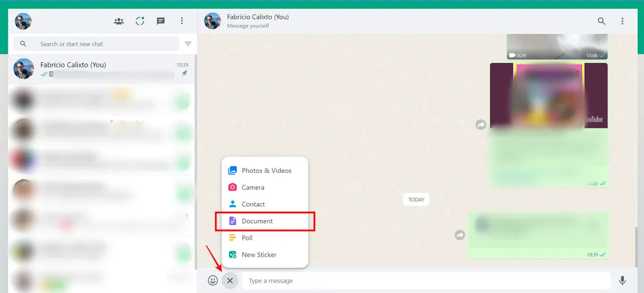Search messages in open conversation

point(601,21)
